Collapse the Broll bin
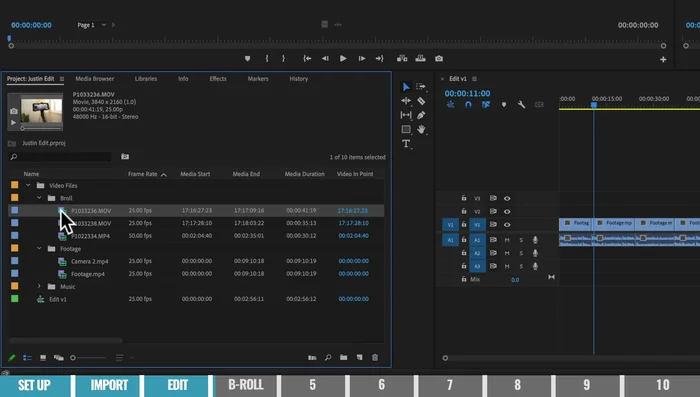700x397 pixels. pos(39,198)
